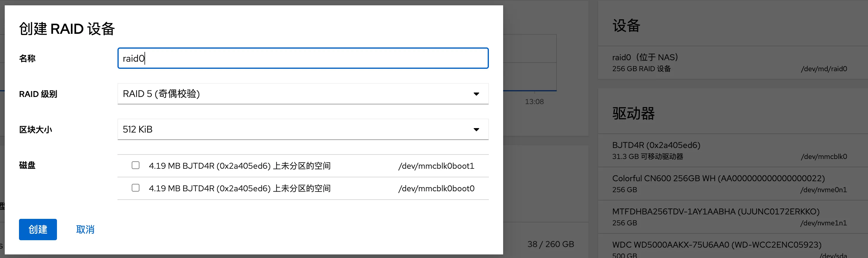868x258 pixels.
Task: Click the 38 / 260 GB usage text
Action: coord(551,244)
